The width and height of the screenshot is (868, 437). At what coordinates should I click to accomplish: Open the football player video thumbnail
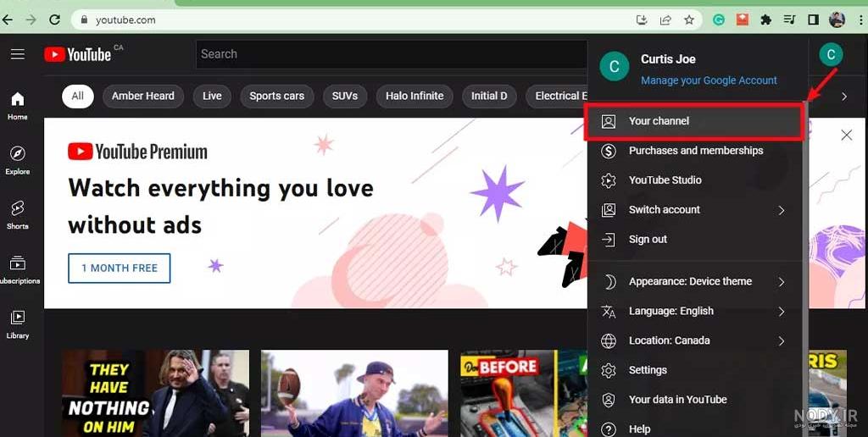[x=354, y=393]
